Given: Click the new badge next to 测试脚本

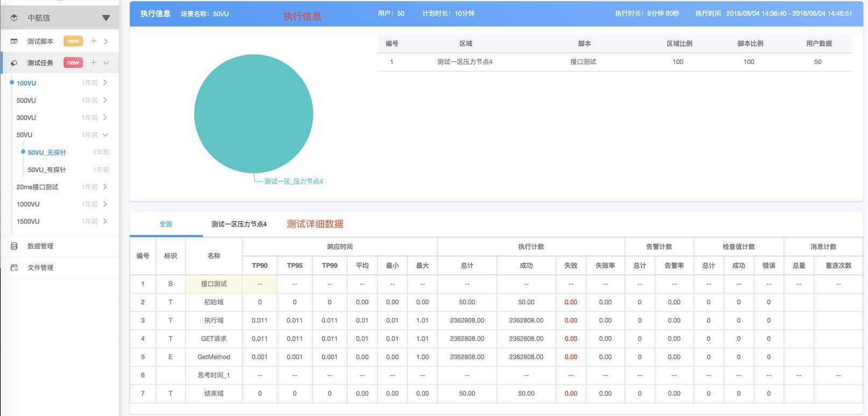Looking at the screenshot, I should click(73, 41).
